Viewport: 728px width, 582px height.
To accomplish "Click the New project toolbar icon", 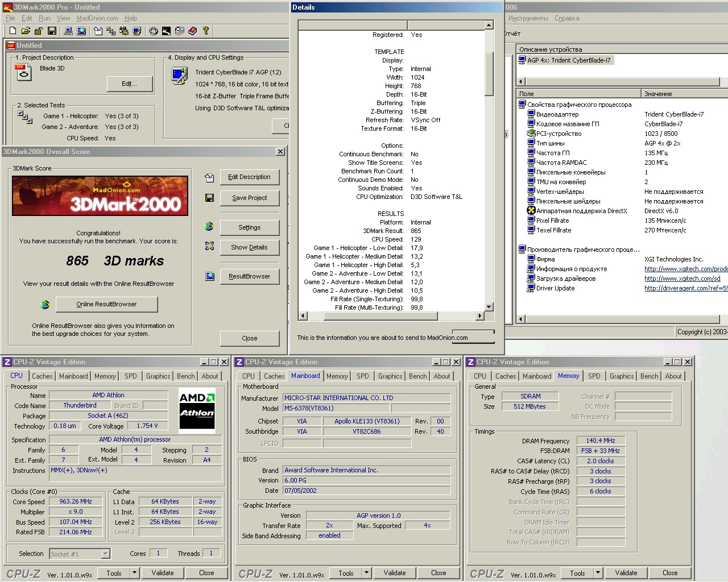I will (x=13, y=31).
